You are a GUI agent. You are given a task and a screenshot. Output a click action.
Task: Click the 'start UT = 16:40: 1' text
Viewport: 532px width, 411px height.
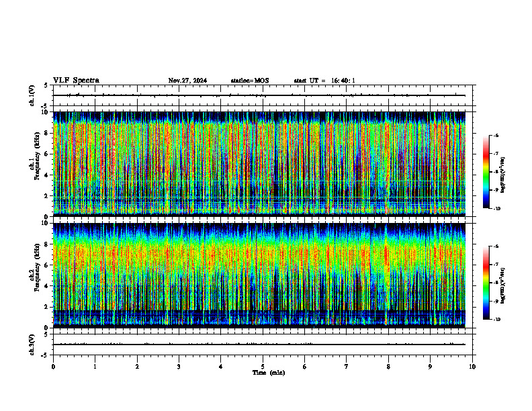pos(324,81)
